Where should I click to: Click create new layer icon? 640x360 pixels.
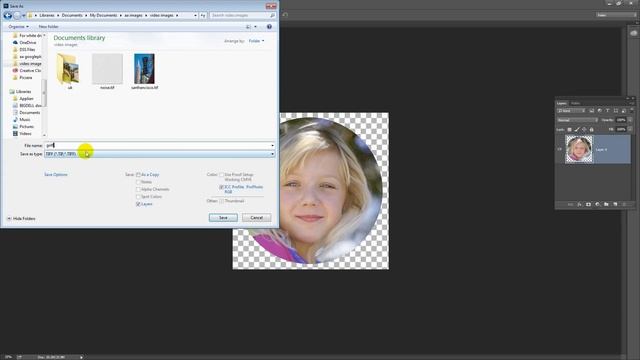click(615, 204)
